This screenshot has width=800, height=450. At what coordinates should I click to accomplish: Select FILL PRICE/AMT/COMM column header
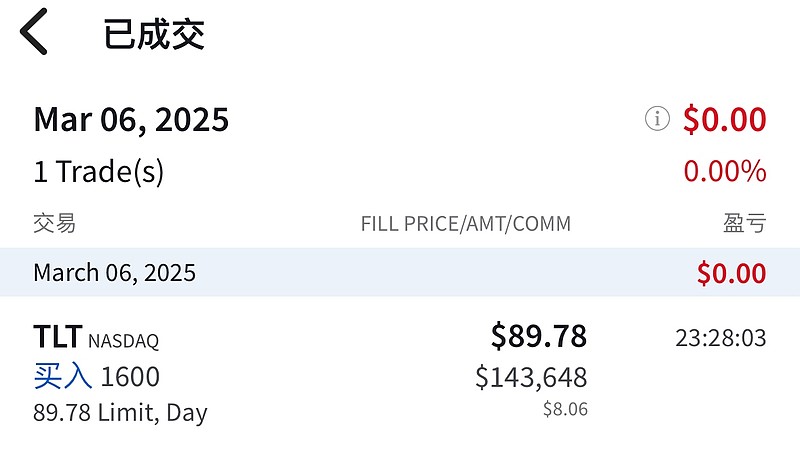click(466, 224)
